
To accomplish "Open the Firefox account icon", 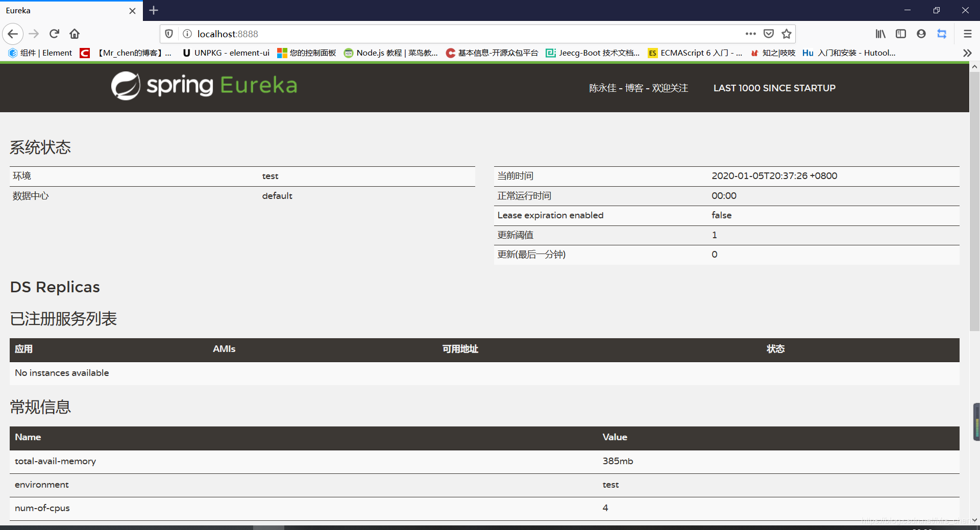I will (921, 34).
